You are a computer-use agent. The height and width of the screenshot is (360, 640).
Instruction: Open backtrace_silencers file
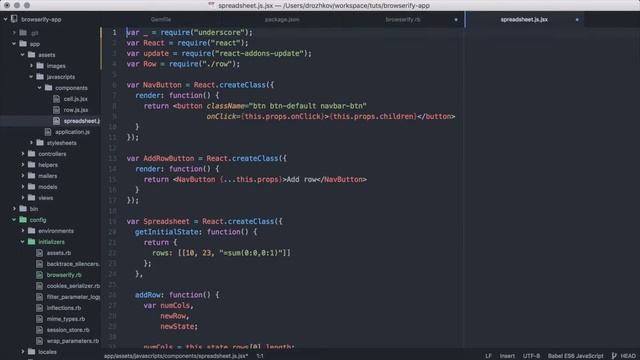[x=73, y=264]
